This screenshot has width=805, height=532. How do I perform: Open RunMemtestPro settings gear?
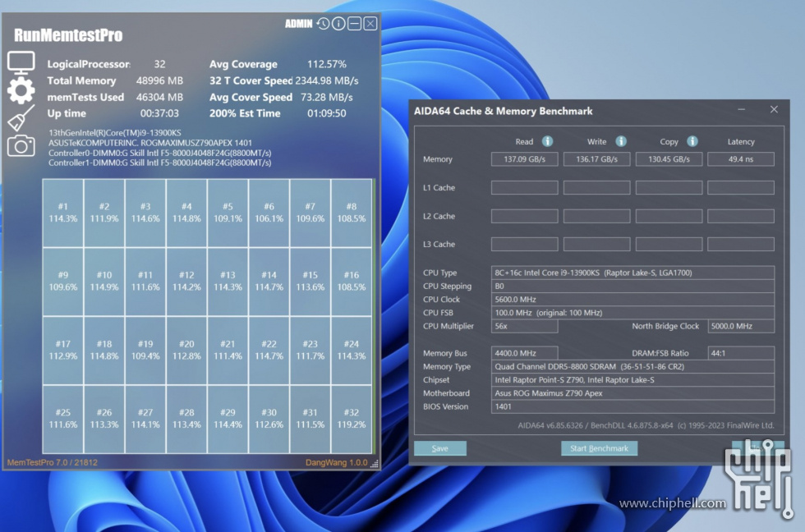21,91
